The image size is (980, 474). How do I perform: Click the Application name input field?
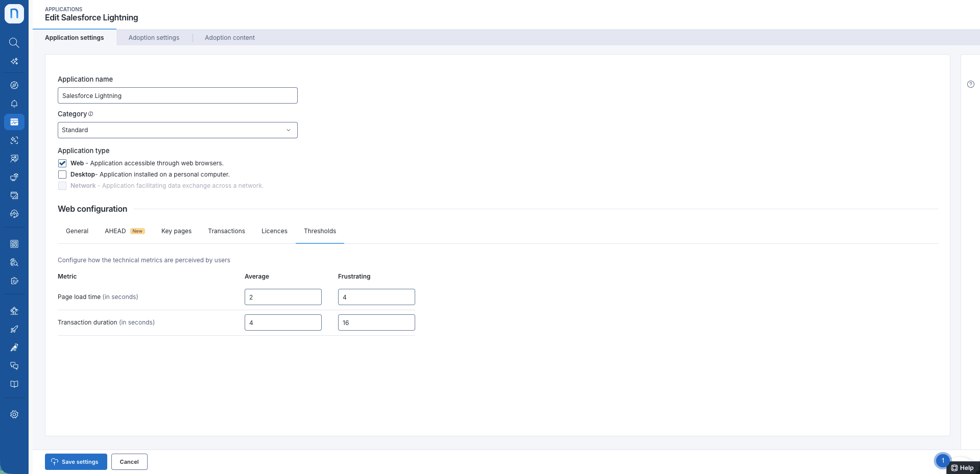point(178,95)
